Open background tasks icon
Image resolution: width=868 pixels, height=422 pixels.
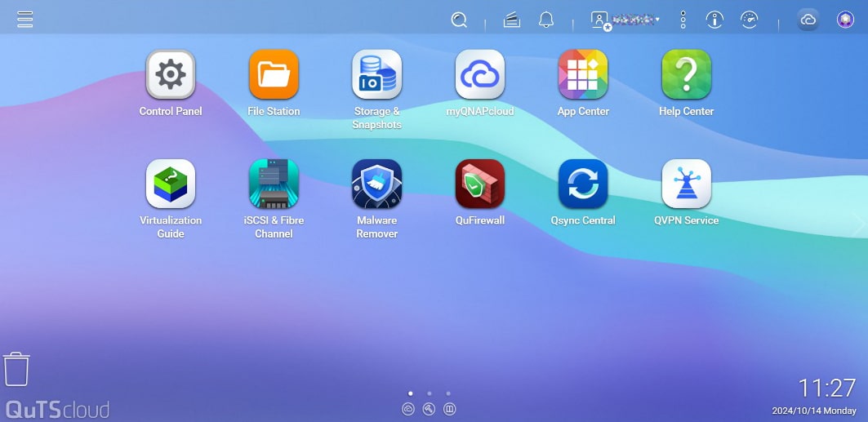pos(511,20)
